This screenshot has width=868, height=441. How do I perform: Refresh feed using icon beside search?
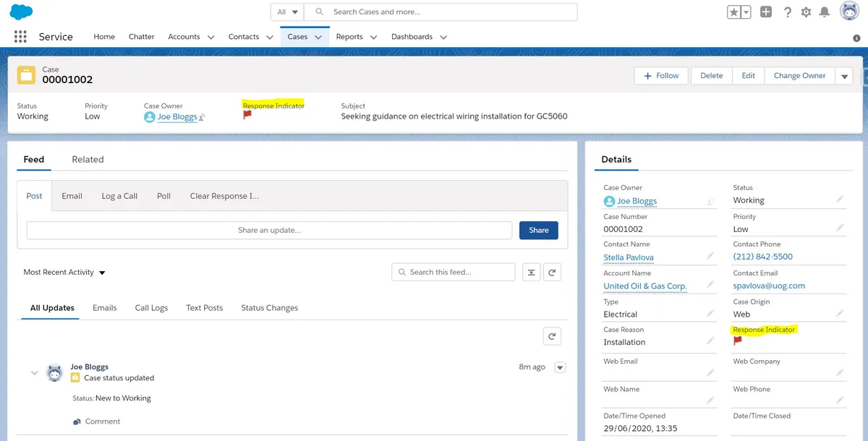tap(552, 273)
